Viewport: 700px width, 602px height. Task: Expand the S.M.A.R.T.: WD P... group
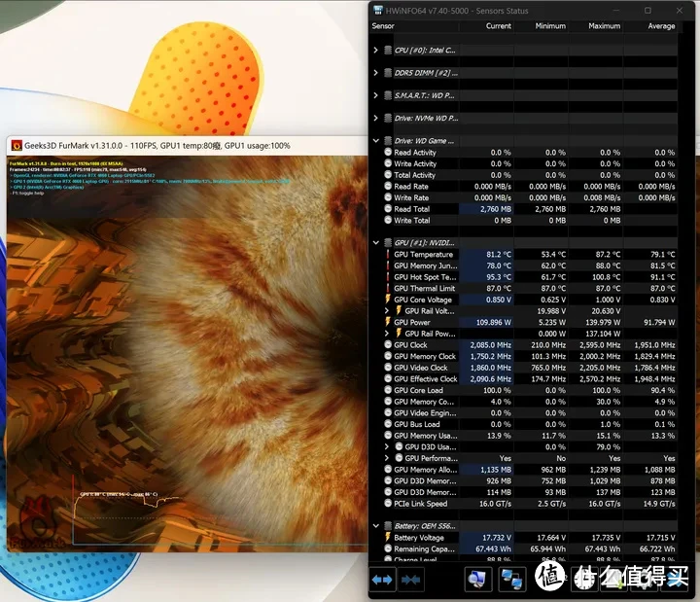pos(376,95)
